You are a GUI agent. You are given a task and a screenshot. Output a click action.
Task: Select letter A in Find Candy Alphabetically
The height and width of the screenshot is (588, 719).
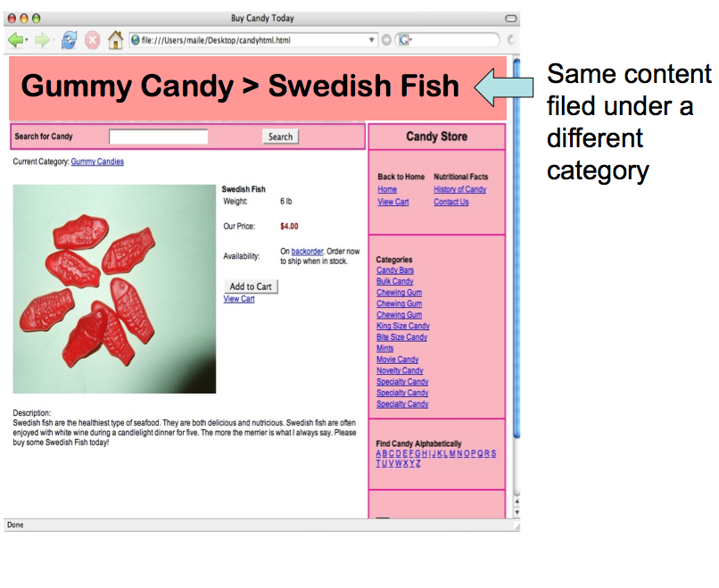pos(380,453)
